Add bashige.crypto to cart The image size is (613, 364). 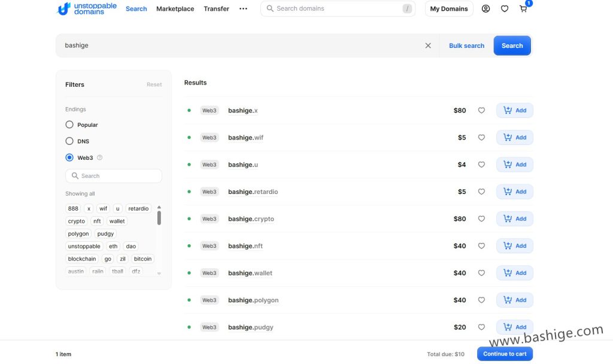514,219
